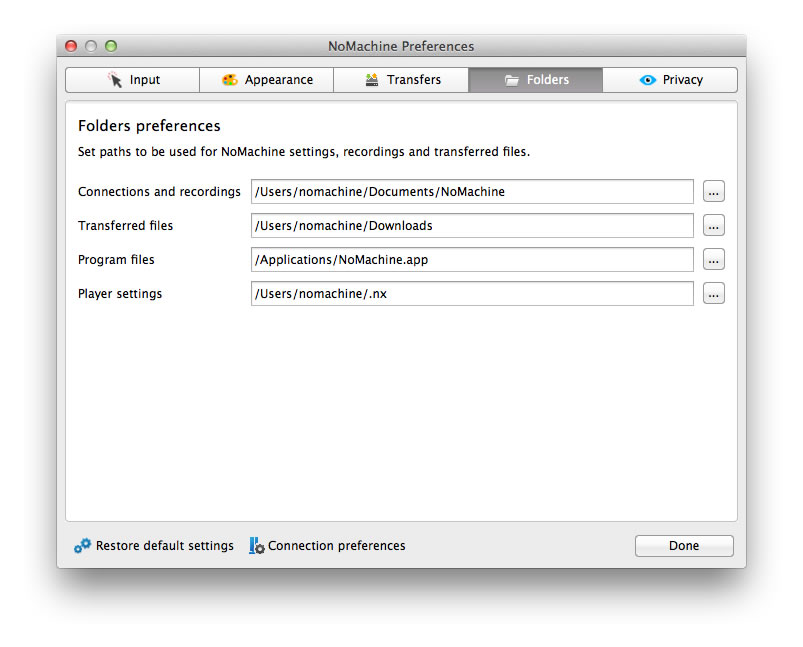Click the folder icon on Folders tab
The image size is (803, 647).
pyautogui.click(x=512, y=80)
